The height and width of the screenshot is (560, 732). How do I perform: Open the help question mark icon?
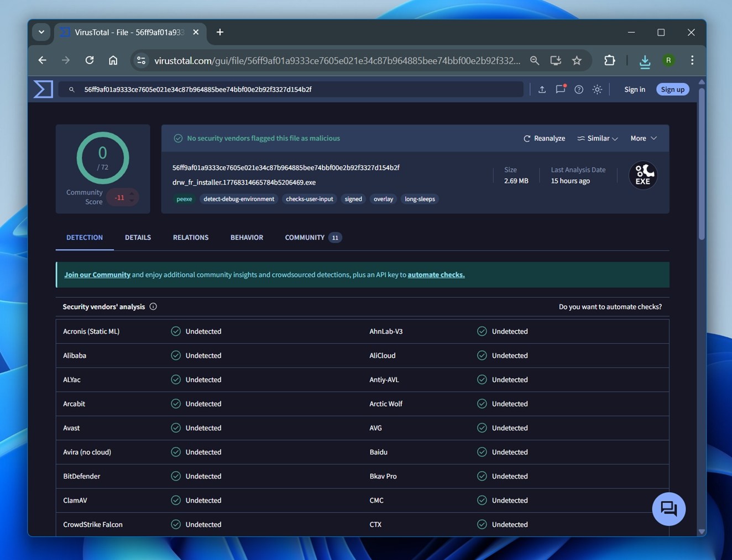579,90
